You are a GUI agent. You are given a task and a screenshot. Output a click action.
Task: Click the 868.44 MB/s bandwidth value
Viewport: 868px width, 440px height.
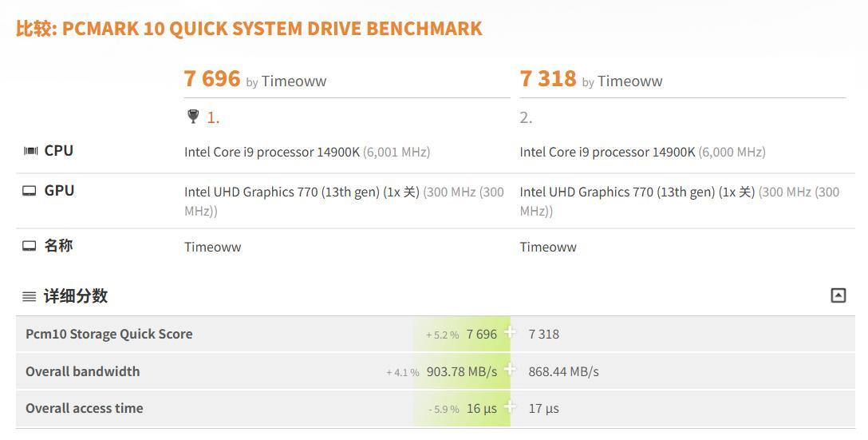(x=563, y=372)
